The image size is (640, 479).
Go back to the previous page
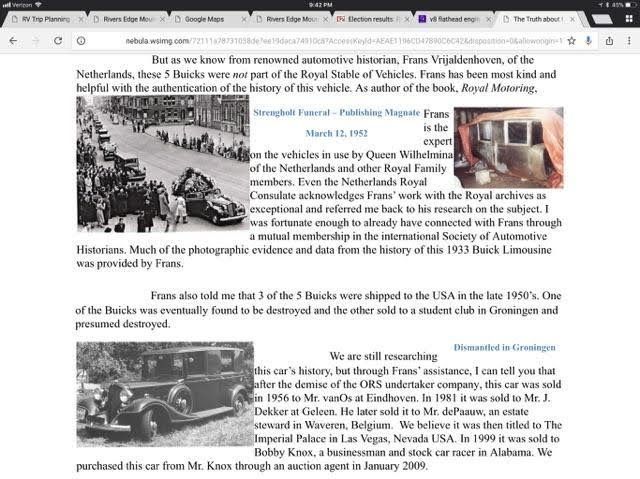[x=13, y=41]
